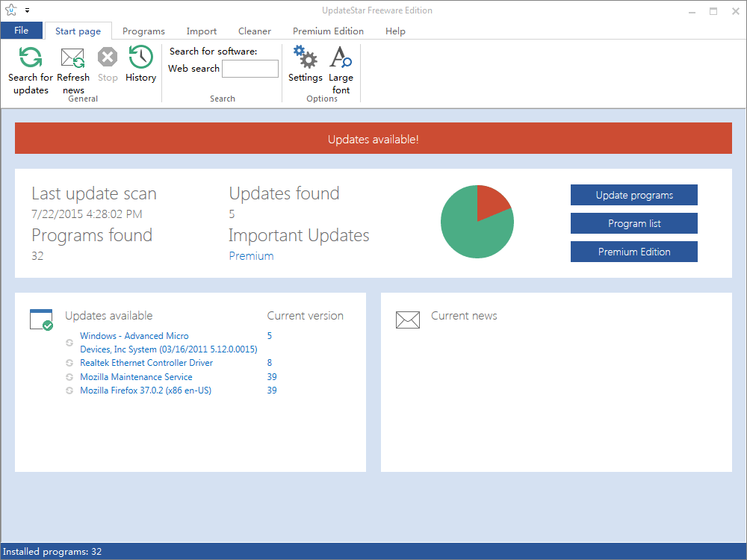Click the Current news envelope icon
Screen dimensions: 747x560
[408, 320]
